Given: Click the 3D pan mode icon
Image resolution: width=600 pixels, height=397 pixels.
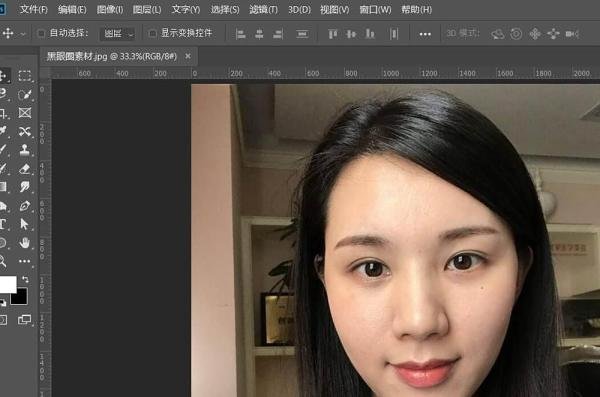Looking at the screenshot, I should (x=535, y=34).
